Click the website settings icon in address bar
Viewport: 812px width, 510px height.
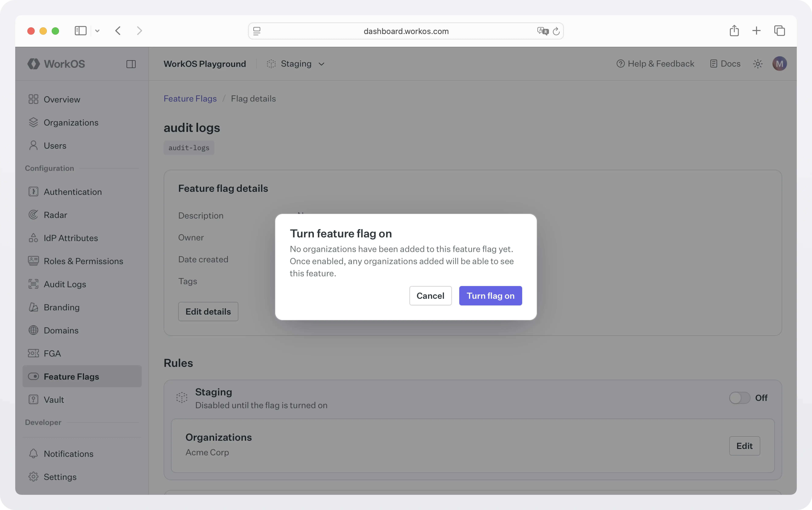coord(257,31)
